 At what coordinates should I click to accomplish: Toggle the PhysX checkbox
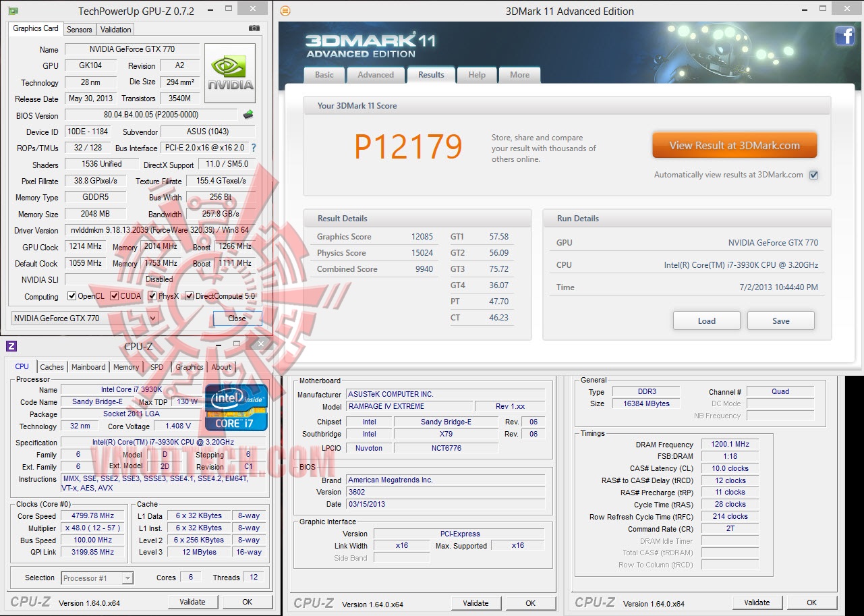point(152,296)
